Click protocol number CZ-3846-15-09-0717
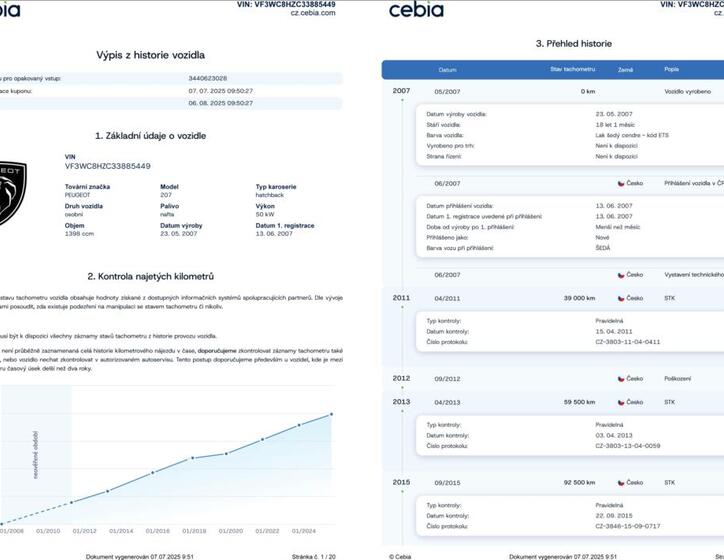Screen dimensions: 724x560 [x=627, y=526]
